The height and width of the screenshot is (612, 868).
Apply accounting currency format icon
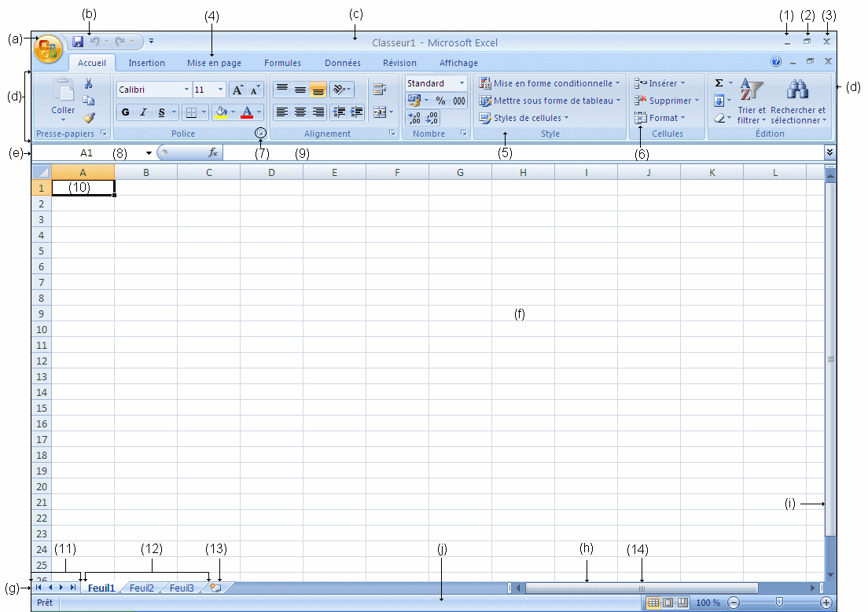click(x=414, y=100)
